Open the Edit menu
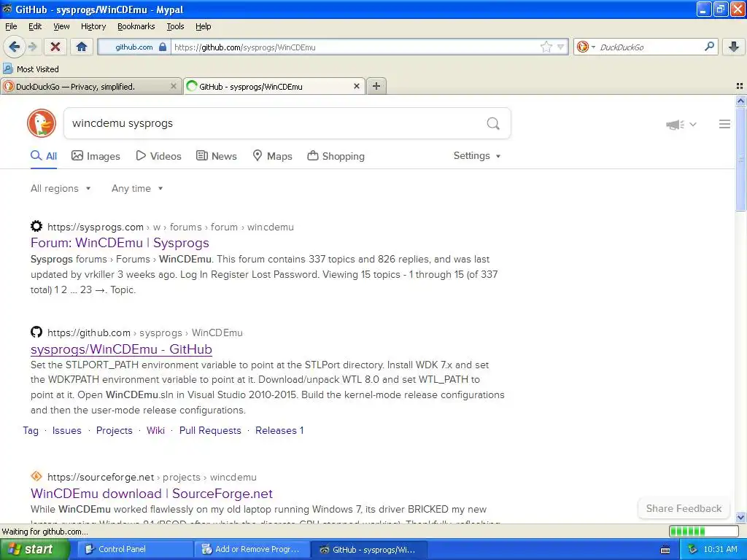The width and height of the screenshot is (747, 560). click(35, 26)
